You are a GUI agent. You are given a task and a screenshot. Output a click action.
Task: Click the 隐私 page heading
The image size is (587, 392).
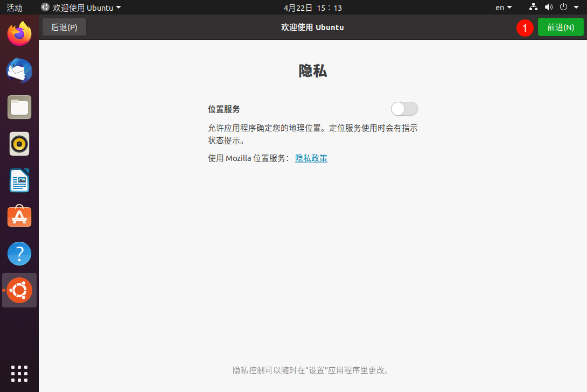coord(312,71)
